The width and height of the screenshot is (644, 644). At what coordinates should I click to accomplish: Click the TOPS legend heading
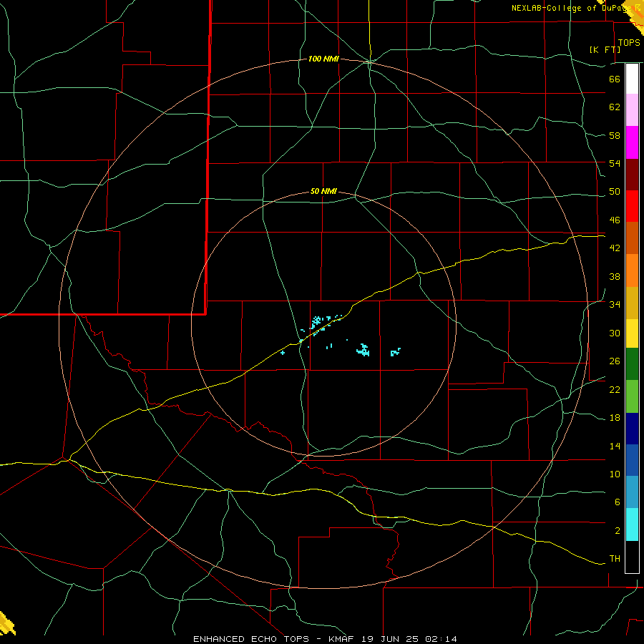629,43
